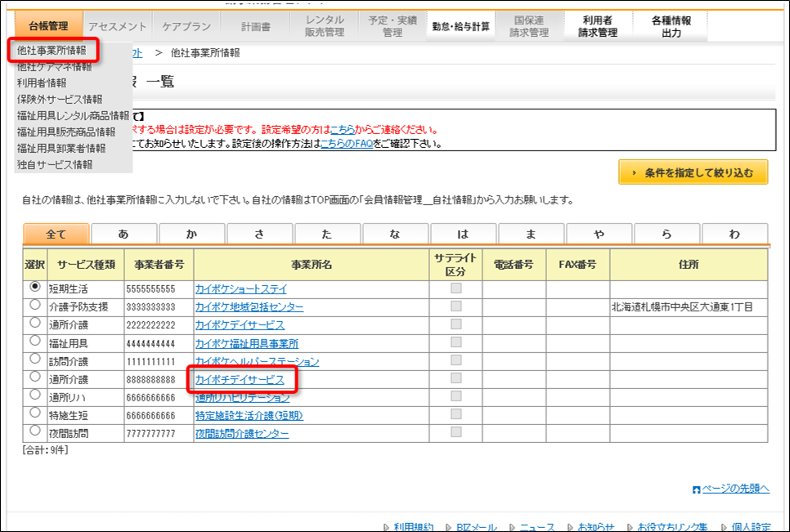This screenshot has height=532, width=790.
Task: Filter the list by あ tab
Action: pyautogui.click(x=124, y=234)
